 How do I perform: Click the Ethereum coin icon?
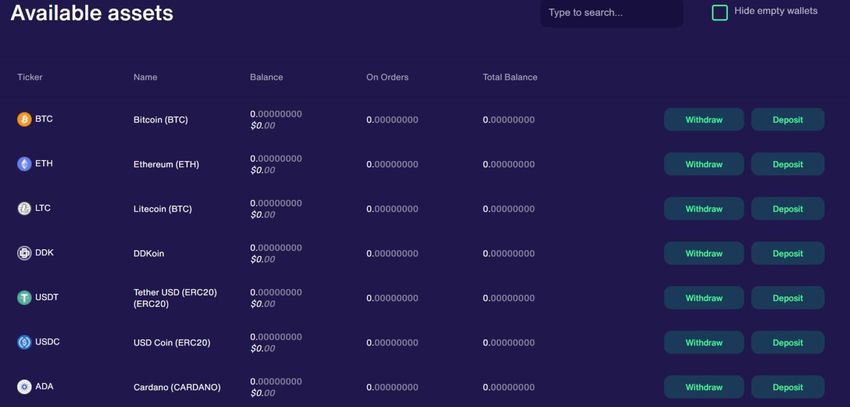click(x=24, y=164)
